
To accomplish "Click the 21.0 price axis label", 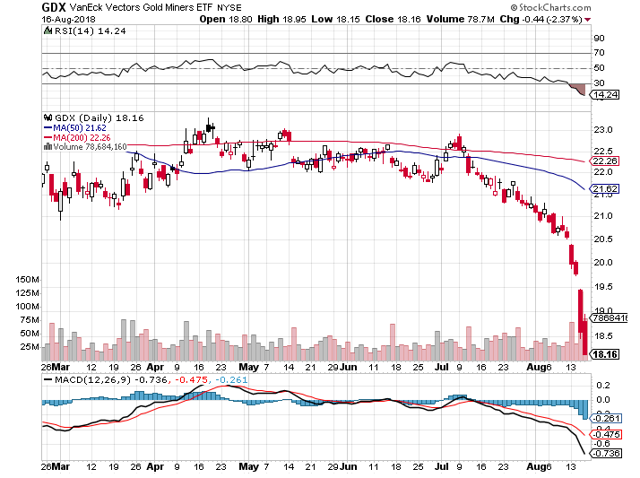I will click(603, 216).
